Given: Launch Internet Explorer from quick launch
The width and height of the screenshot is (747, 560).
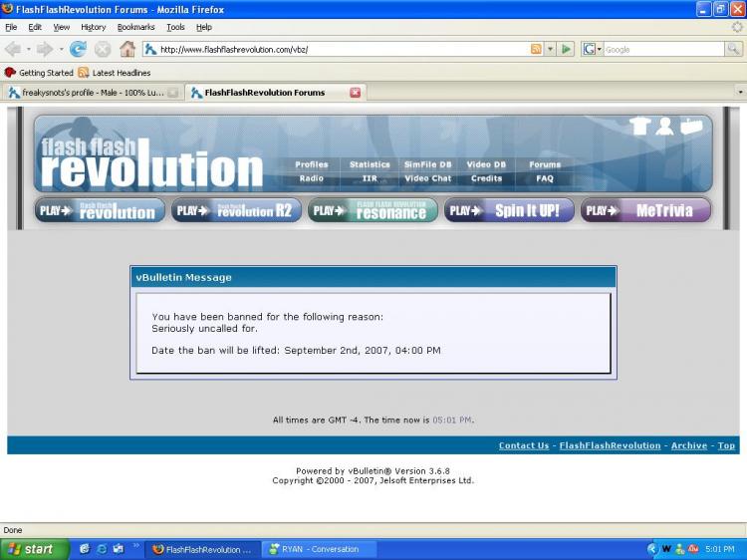Looking at the screenshot, I should pyautogui.click(x=102, y=549).
